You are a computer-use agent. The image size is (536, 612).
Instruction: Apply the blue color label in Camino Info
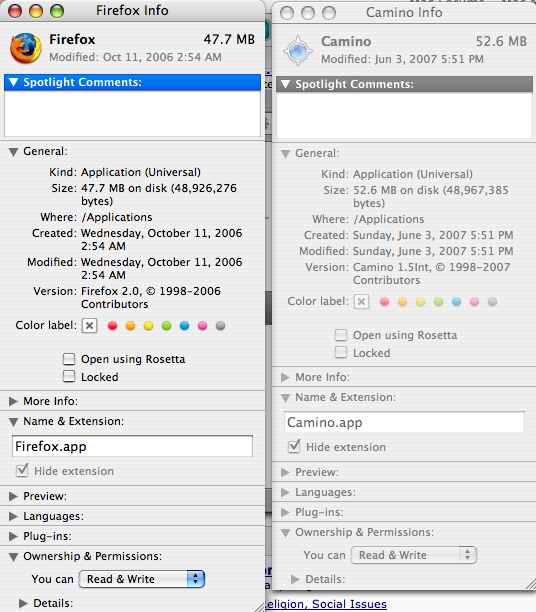pos(457,302)
